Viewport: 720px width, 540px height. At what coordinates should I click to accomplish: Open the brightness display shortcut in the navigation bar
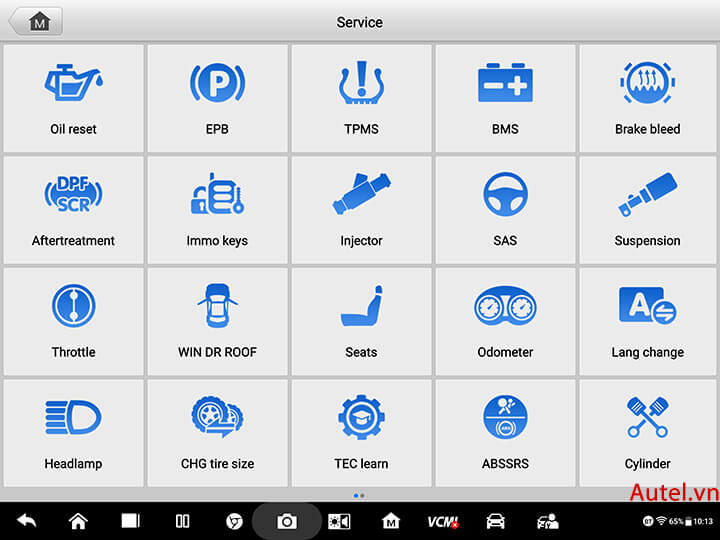[339, 521]
